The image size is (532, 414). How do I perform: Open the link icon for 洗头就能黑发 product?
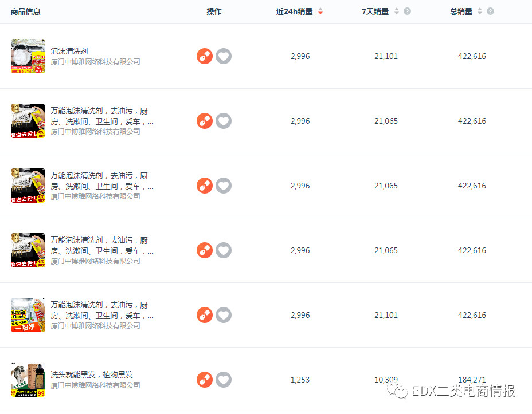tap(205, 380)
